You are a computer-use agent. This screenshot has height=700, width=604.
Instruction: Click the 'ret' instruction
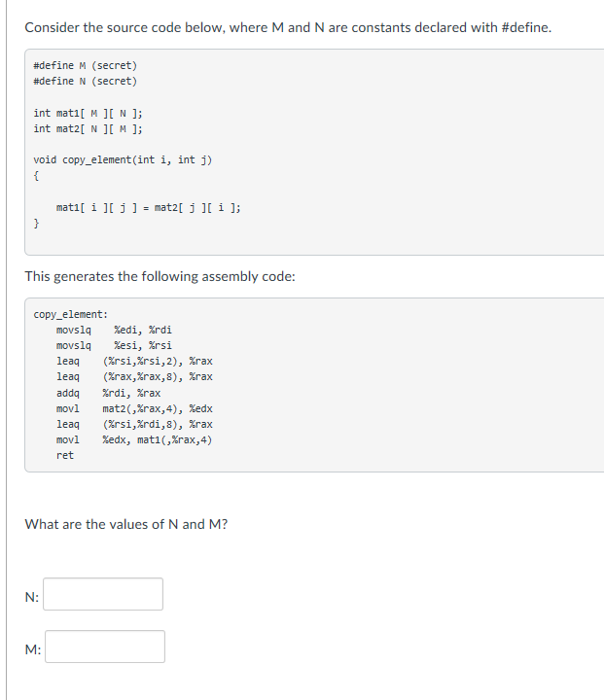pyautogui.click(x=65, y=456)
